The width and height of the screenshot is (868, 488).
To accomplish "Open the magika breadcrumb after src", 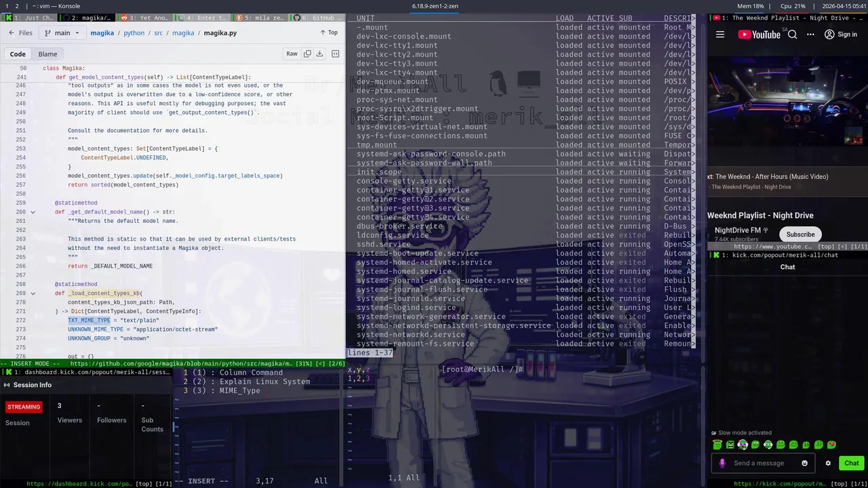I will (183, 33).
